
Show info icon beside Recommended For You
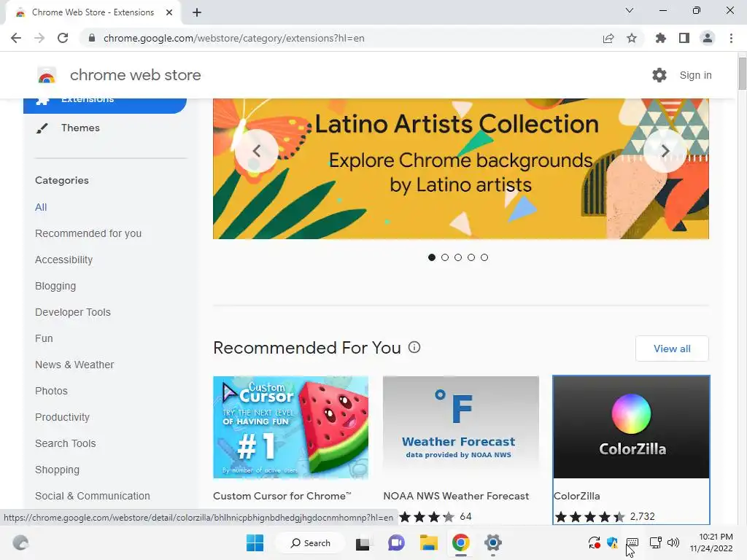point(414,347)
